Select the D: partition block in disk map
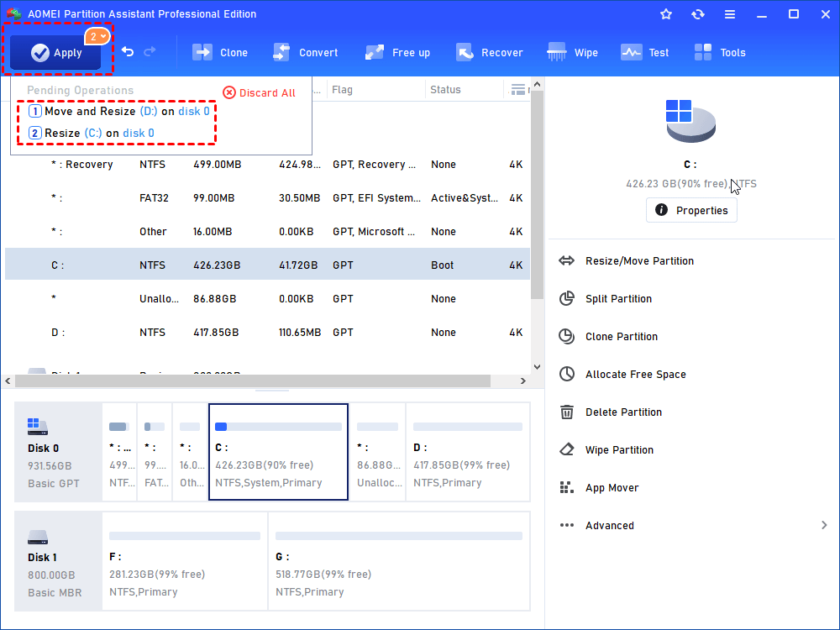Screen dimensions: 840x630 (x=468, y=452)
